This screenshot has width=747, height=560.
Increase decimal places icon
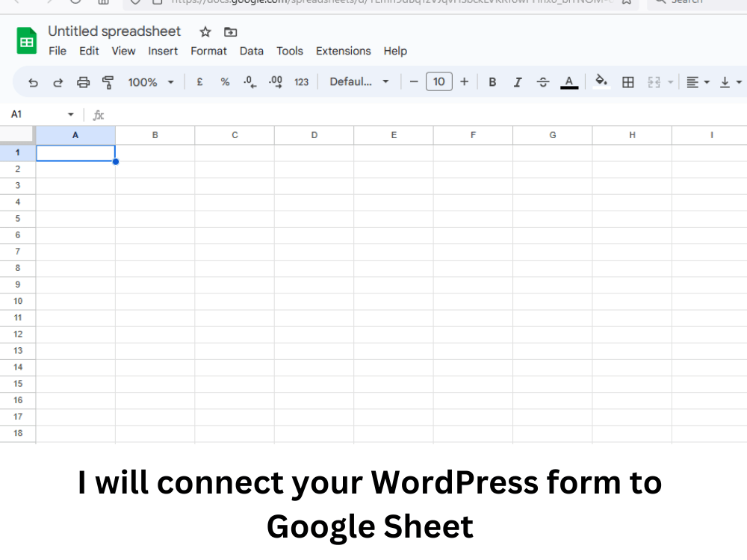coord(276,82)
